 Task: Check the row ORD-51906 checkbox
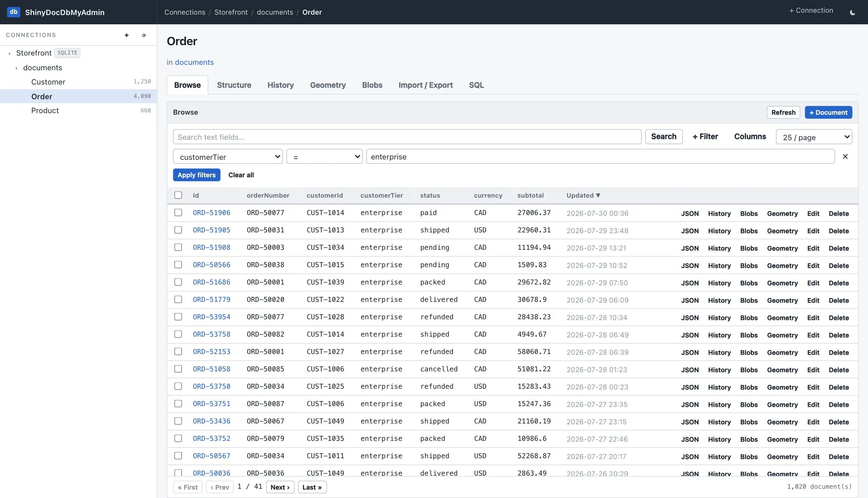pos(178,212)
